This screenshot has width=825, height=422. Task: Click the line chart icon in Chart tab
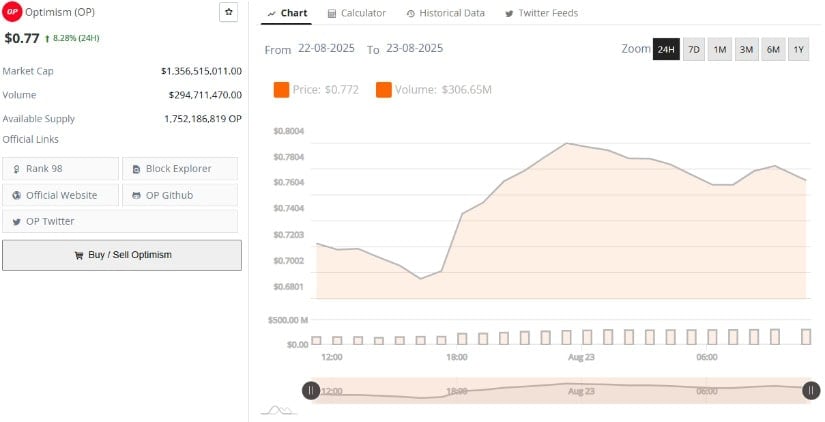271,14
